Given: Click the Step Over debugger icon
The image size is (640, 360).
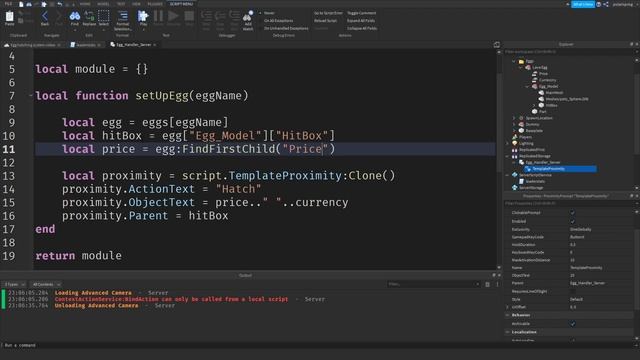Looking at the screenshot, I should point(220,17).
